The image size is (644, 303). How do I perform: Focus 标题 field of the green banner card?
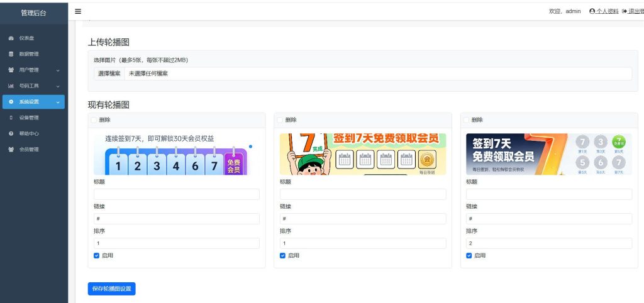tap(363, 194)
